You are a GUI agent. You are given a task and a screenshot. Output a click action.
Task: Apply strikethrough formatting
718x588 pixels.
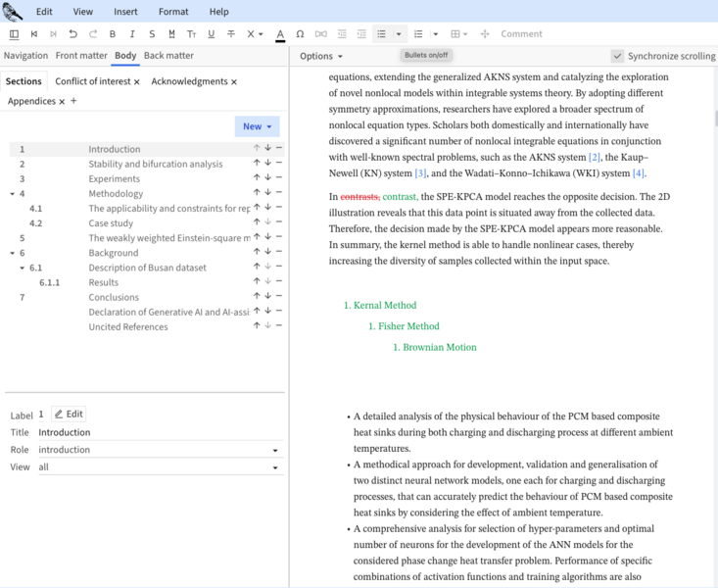tap(231, 34)
